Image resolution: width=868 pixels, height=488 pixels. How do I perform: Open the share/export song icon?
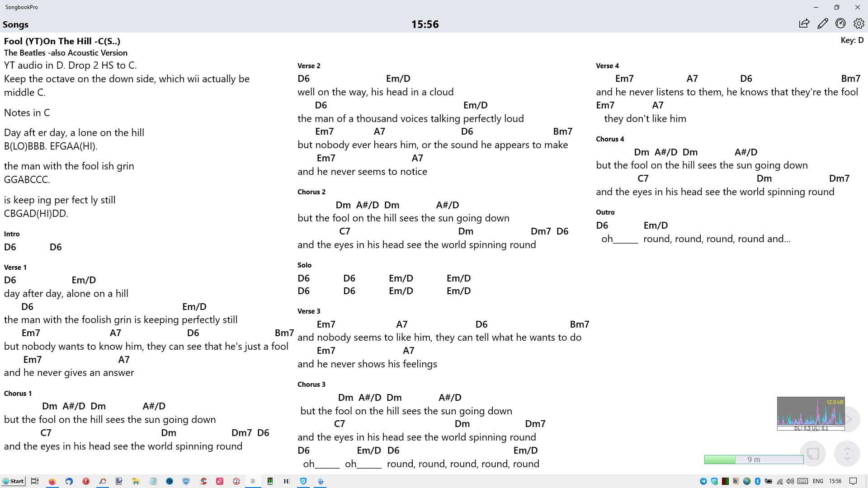click(804, 23)
